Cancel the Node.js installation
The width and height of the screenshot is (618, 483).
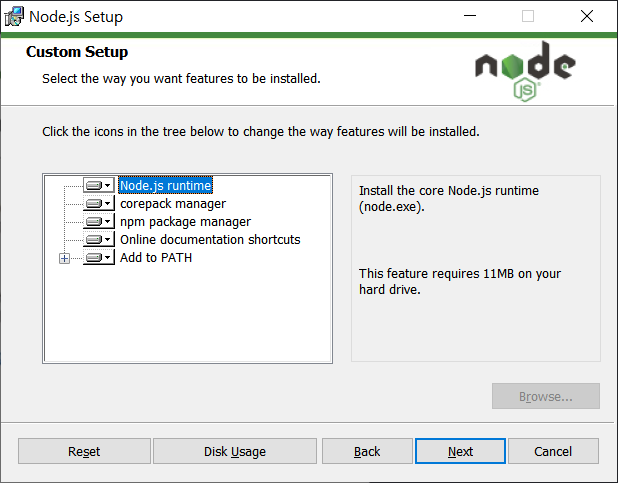pyautogui.click(x=553, y=451)
